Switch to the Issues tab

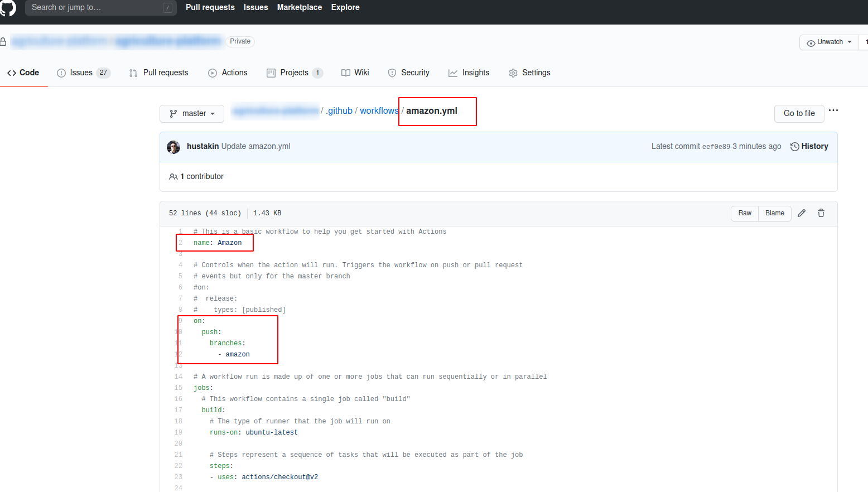82,73
